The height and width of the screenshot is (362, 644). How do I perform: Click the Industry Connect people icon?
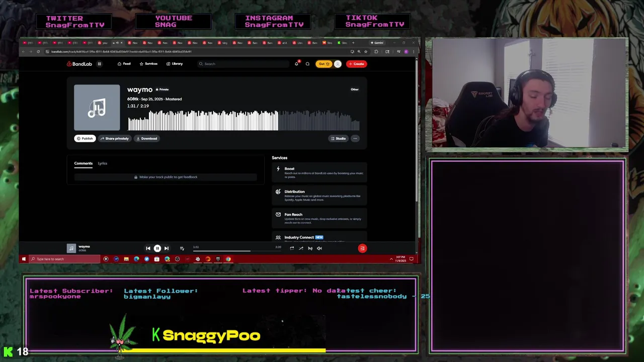click(x=278, y=237)
